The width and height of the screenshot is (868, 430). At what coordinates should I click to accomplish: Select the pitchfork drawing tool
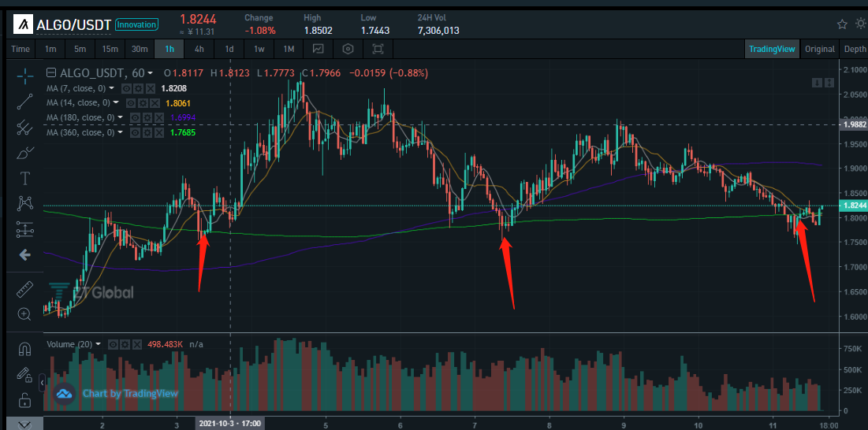pos(24,128)
